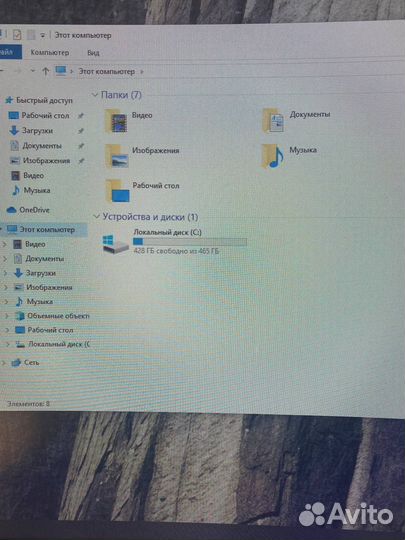405x540 pixels.
Task: Click Объемные объекты icon in tree
Action: click(x=20, y=315)
